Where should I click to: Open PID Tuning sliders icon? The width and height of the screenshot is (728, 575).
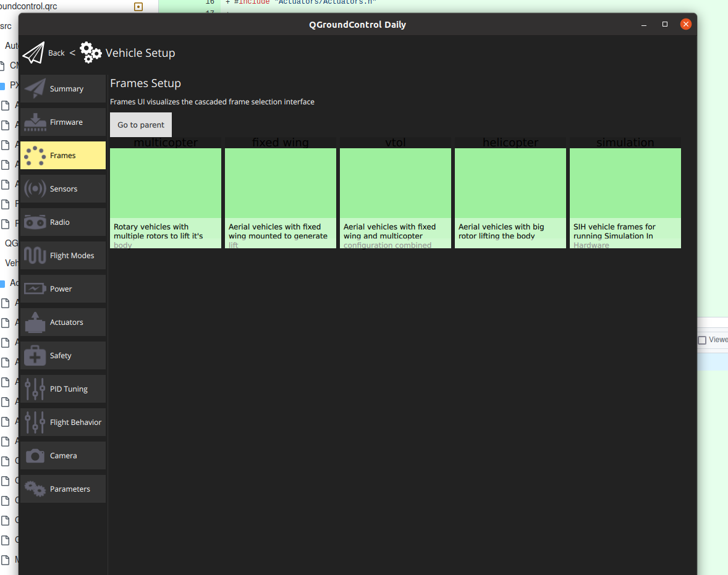click(x=35, y=388)
